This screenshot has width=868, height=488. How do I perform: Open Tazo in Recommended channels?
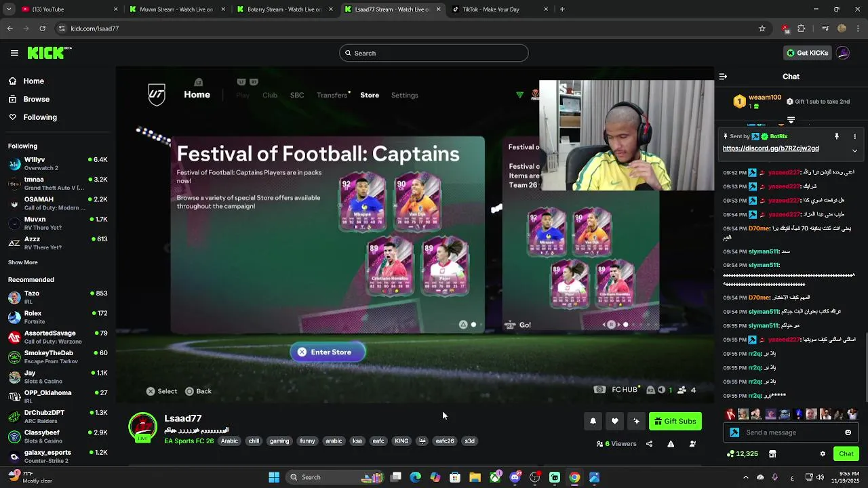pyautogui.click(x=58, y=297)
